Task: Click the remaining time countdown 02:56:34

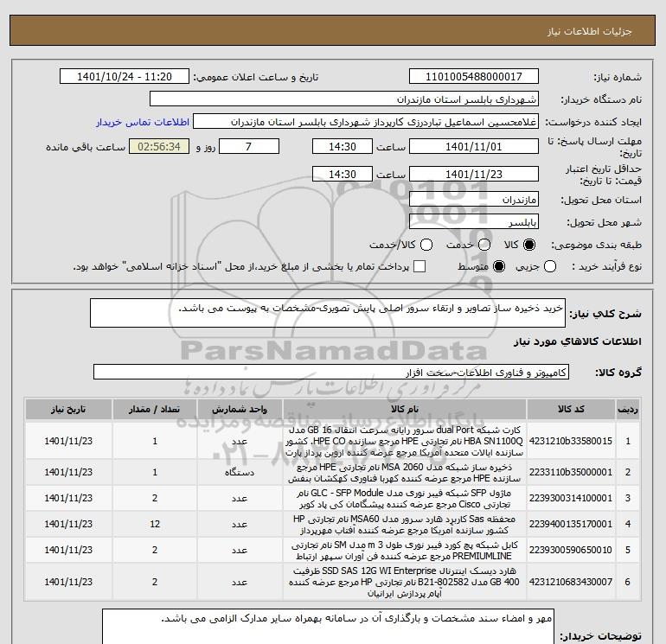Action: click(159, 147)
